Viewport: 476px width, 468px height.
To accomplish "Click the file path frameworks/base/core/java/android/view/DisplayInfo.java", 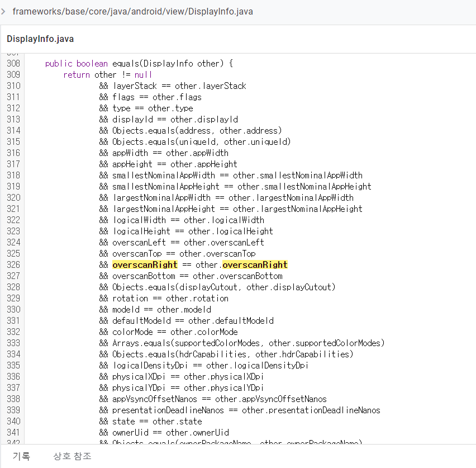I will pos(132,12).
